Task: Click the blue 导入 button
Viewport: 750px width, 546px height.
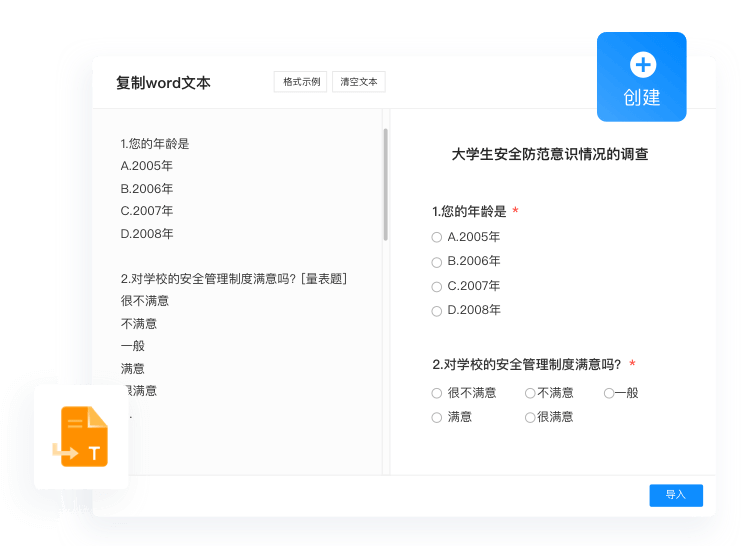Action: [676, 495]
